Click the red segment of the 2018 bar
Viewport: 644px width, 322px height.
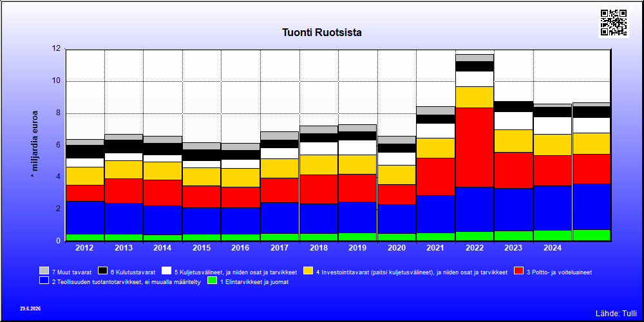319,189
